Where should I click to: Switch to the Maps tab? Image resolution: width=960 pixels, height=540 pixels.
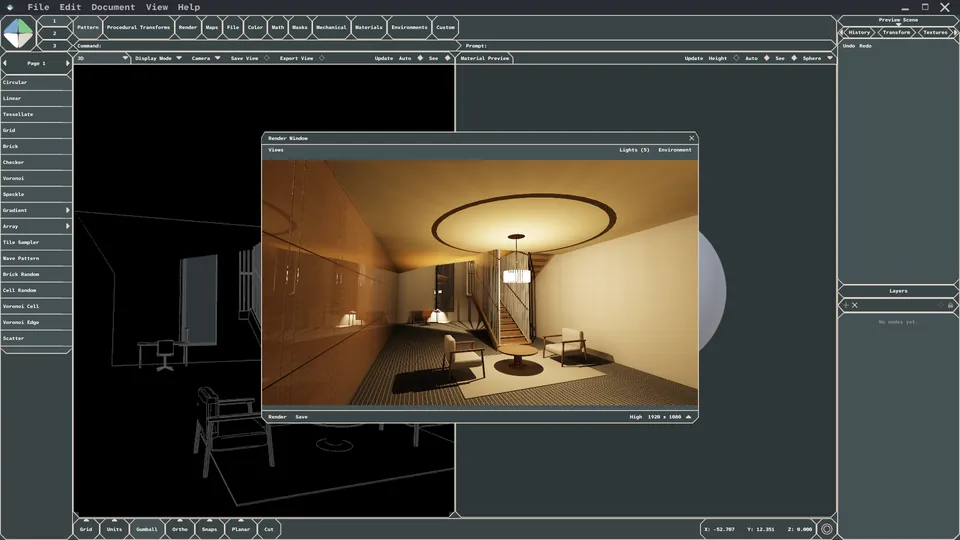point(212,28)
